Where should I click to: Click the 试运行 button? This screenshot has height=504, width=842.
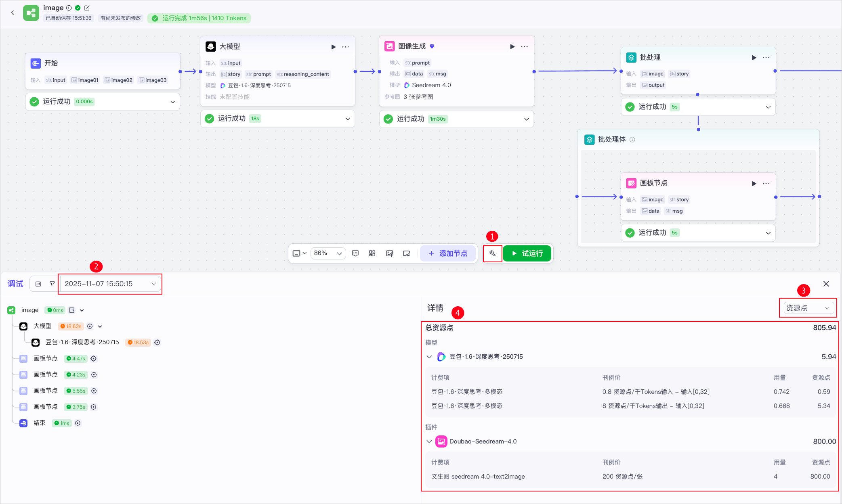[x=527, y=253]
